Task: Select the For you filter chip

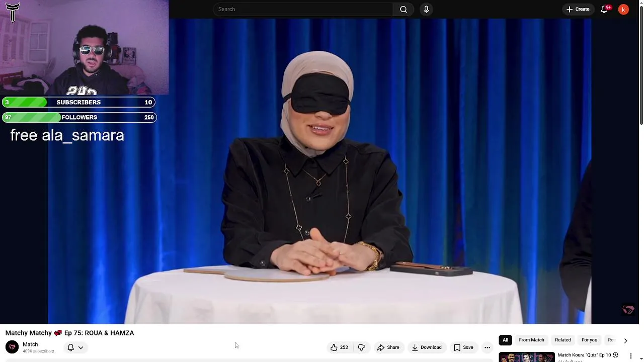Action: point(589,340)
